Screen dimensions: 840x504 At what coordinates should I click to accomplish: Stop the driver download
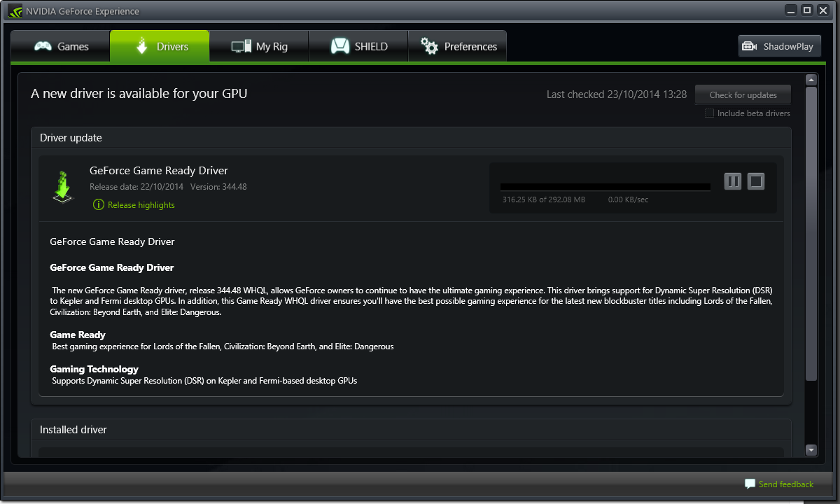tap(756, 182)
